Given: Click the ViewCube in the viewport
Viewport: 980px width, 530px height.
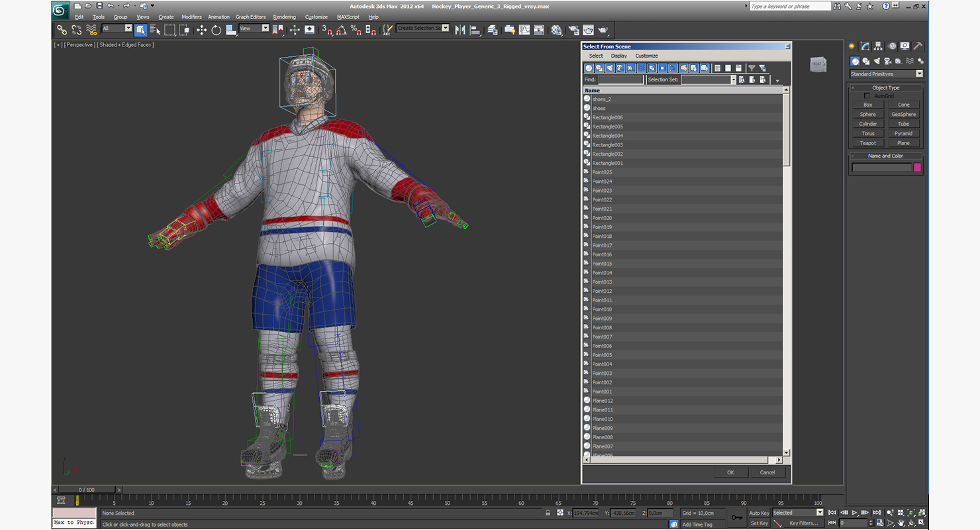Looking at the screenshot, I should (x=818, y=64).
